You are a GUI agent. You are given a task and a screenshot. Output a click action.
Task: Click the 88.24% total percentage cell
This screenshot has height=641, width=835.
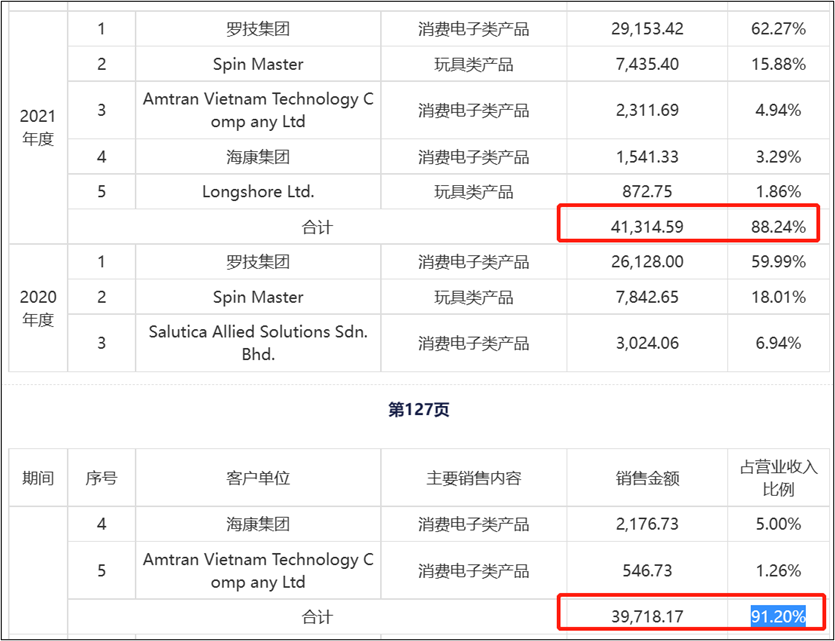778,227
